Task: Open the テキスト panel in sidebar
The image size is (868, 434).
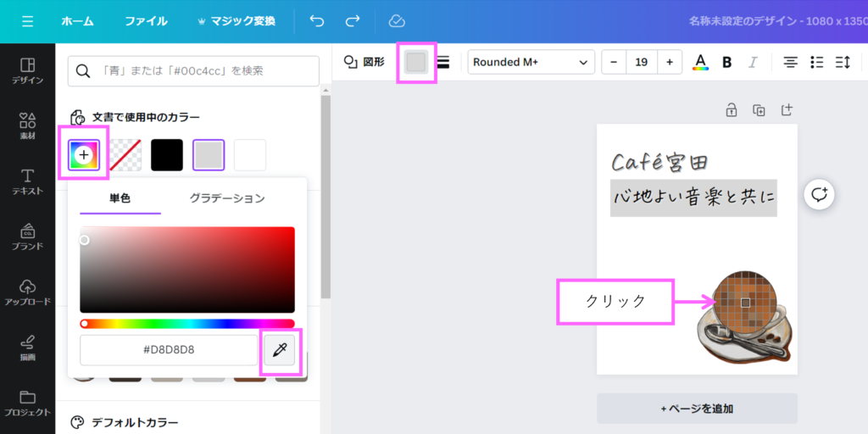Action: (27, 182)
